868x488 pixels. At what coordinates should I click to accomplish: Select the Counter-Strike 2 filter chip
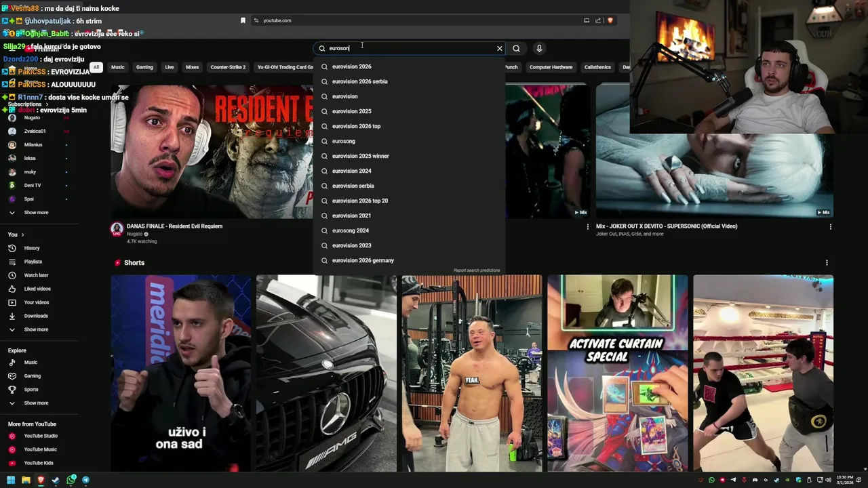tap(228, 67)
